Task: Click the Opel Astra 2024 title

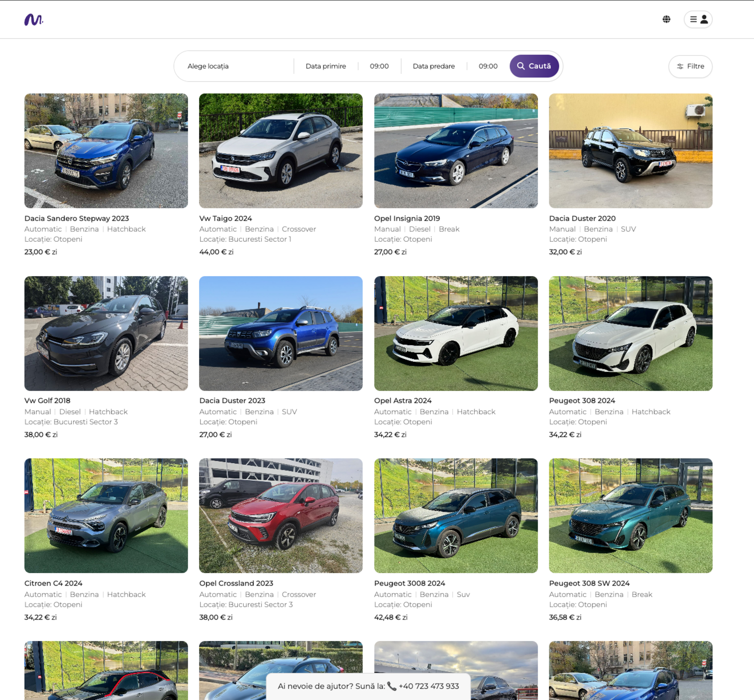Action: point(403,400)
